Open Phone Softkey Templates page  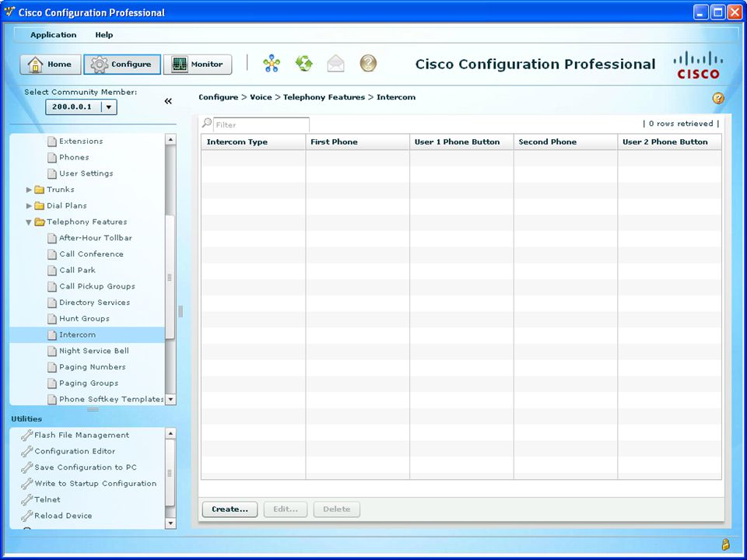pyautogui.click(x=111, y=399)
